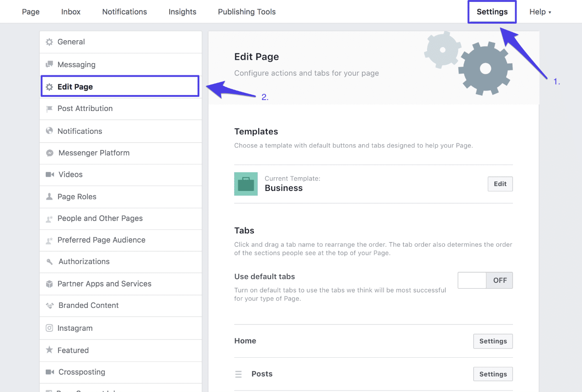This screenshot has height=392, width=582.
Task: Open the Help dropdown menu
Action: coord(540,11)
